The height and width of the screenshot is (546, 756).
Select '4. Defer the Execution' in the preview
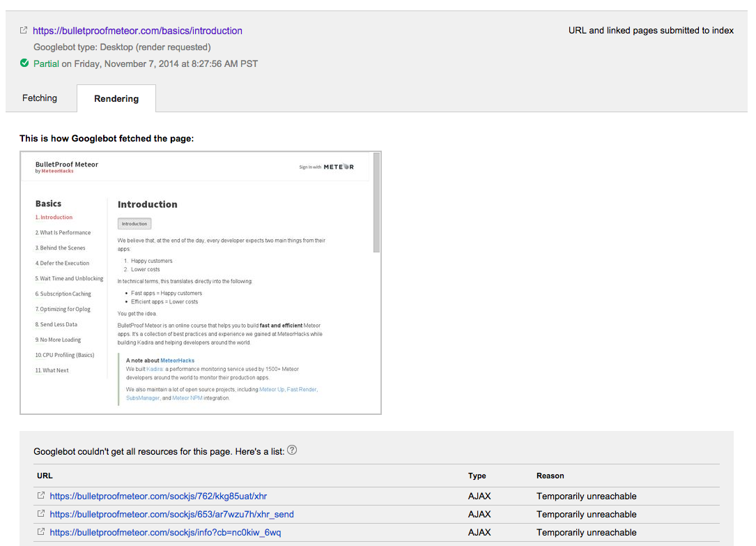(x=62, y=264)
